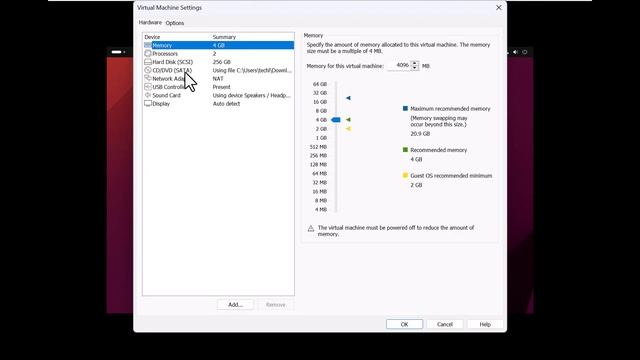Image resolution: width=640 pixels, height=360 pixels.
Task: Increase memory with the up spinner arrow
Action: pos(415,63)
